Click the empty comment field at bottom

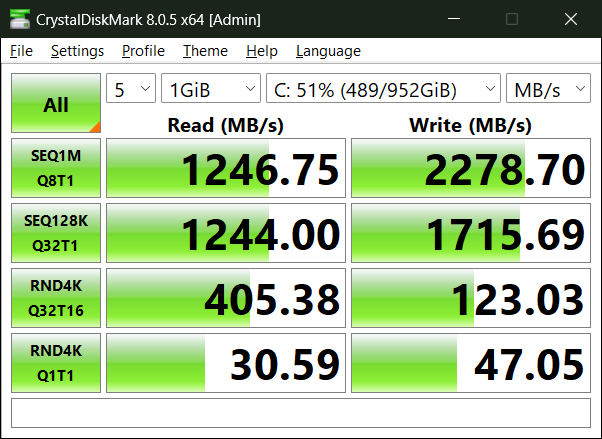[300, 413]
